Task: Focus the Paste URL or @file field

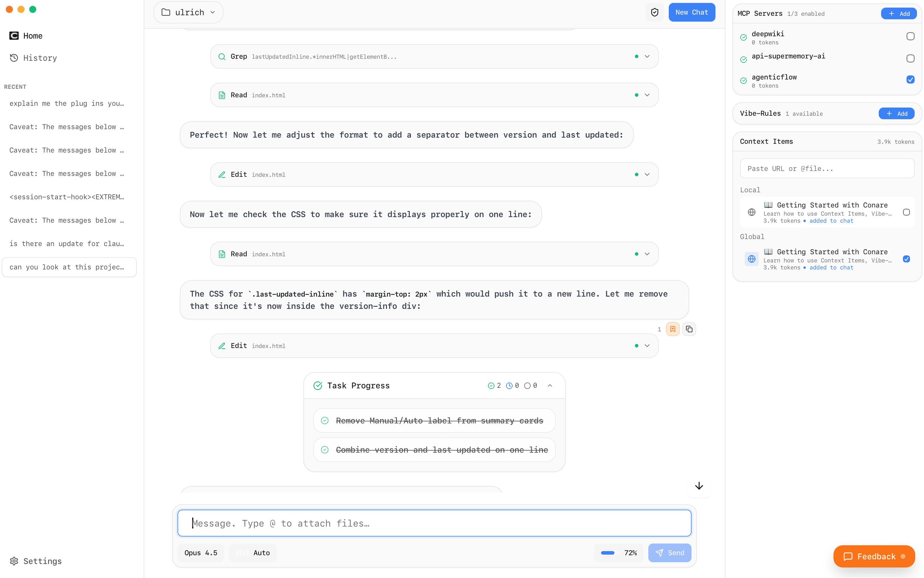Action: point(826,169)
